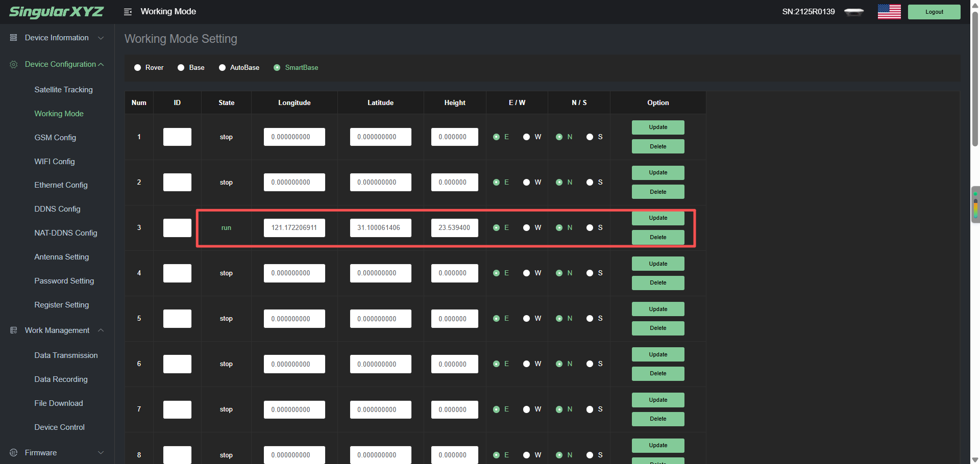The width and height of the screenshot is (980, 464).
Task: Toggle the sidebar collapse menu icon
Action: click(x=128, y=12)
